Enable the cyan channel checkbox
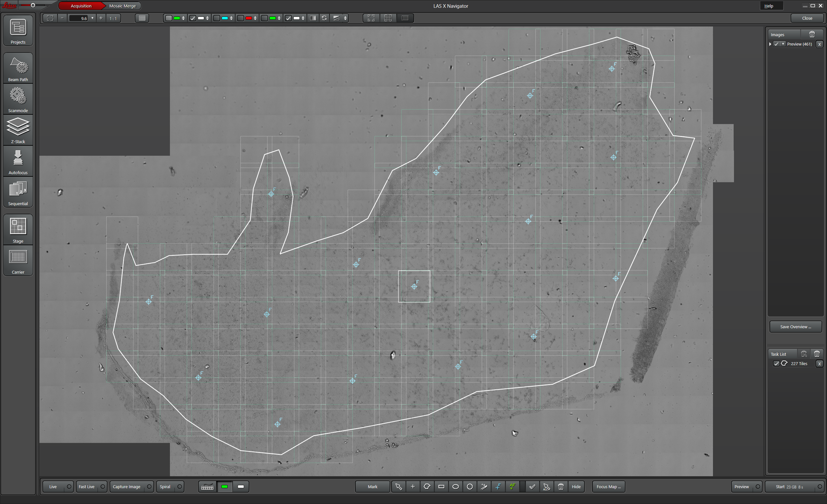The image size is (827, 504). tap(217, 18)
